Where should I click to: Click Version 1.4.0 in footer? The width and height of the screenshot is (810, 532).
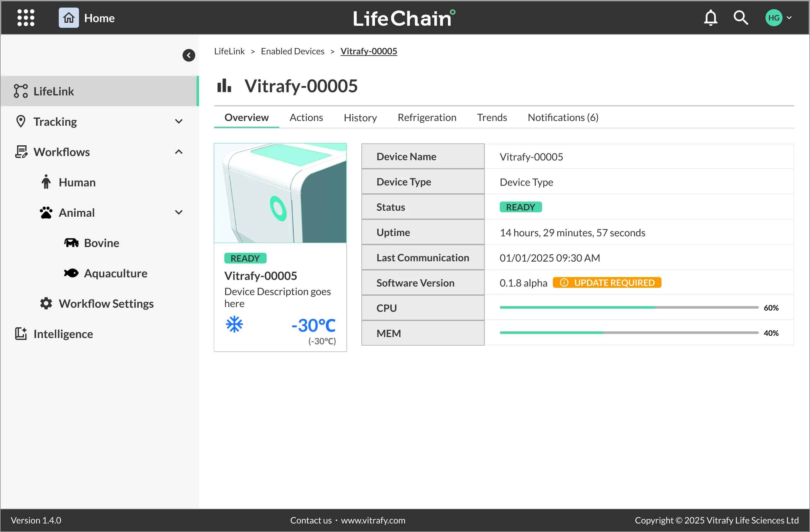pos(36,520)
